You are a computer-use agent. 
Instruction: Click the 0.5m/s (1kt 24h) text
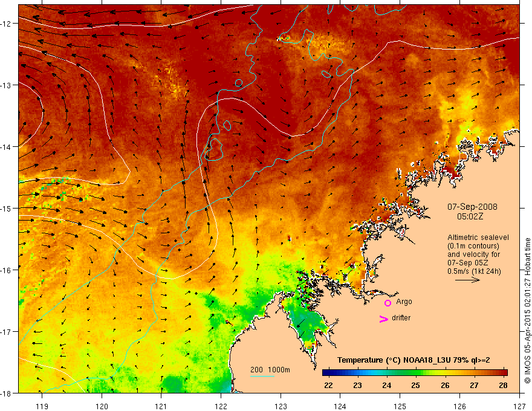click(474, 271)
